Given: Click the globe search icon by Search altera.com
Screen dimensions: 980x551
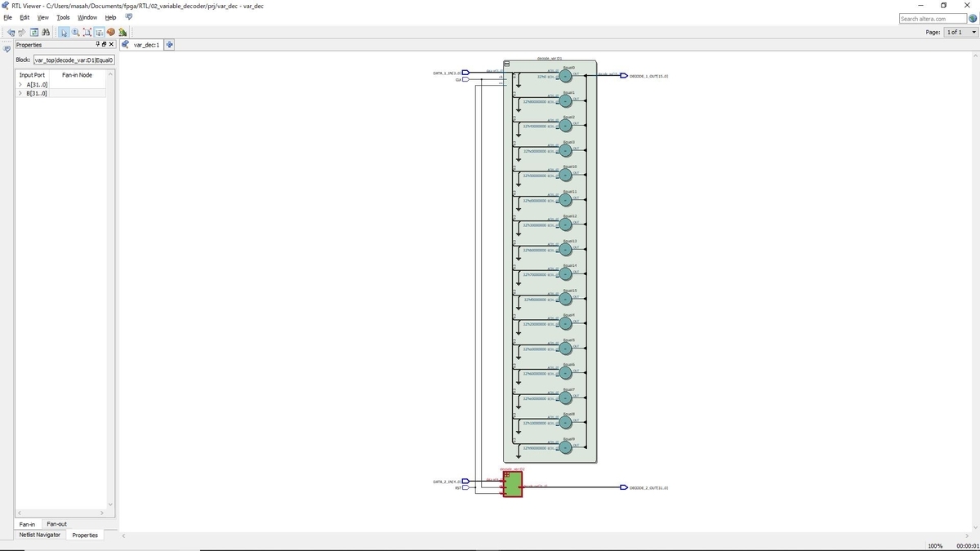Looking at the screenshot, I should (973, 18).
